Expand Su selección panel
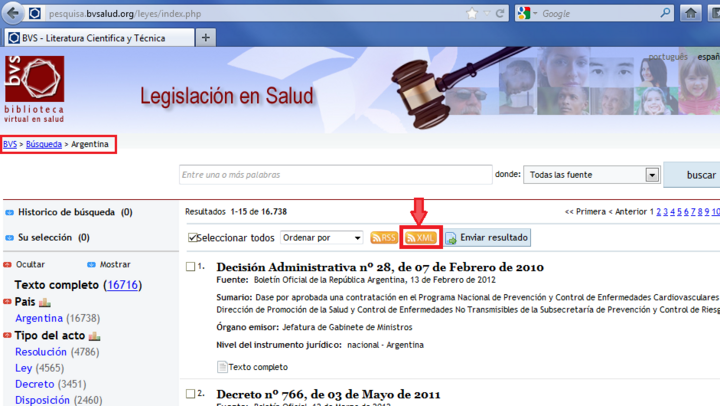This screenshot has width=720, height=406. click(x=9, y=238)
